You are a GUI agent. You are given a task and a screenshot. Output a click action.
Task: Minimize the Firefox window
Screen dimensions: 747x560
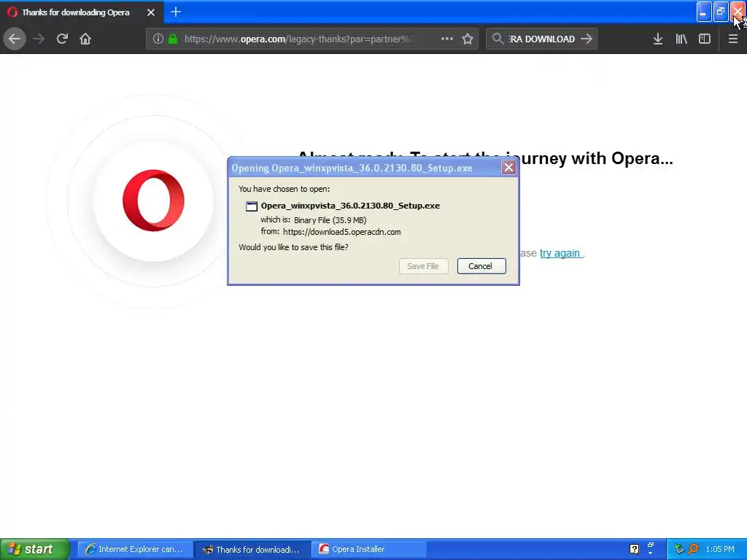pyautogui.click(x=704, y=12)
